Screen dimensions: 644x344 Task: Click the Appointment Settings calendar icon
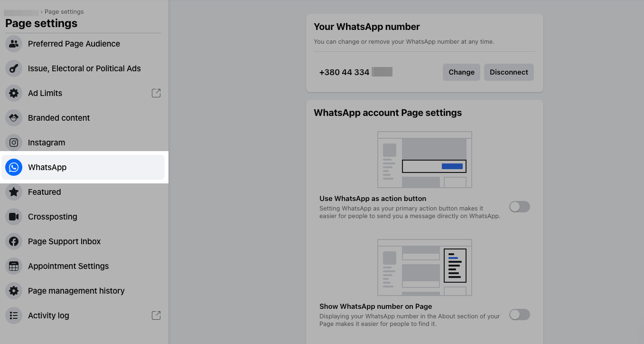(x=14, y=266)
